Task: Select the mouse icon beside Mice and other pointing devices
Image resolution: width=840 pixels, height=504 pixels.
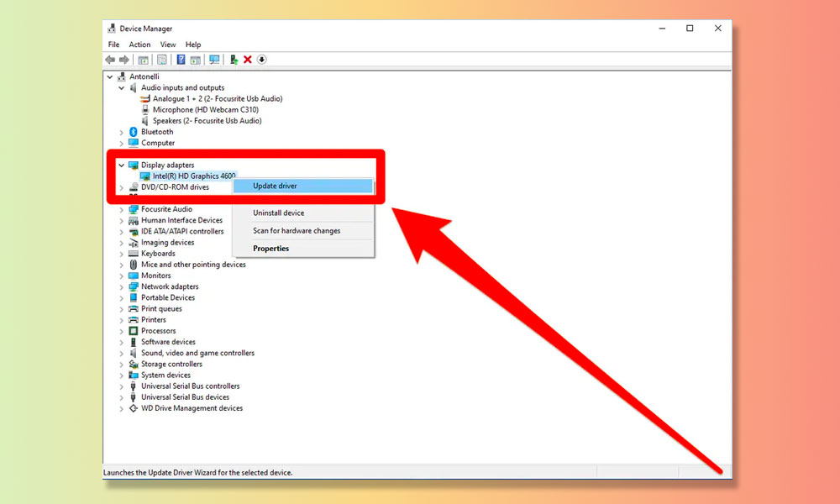Action: pos(134,265)
